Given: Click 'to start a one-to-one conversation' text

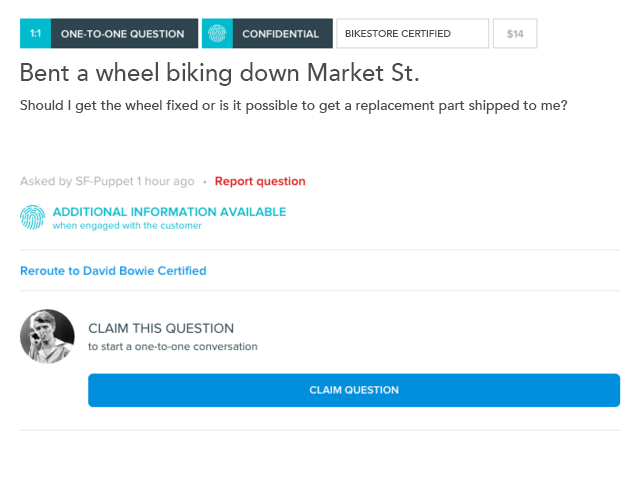Looking at the screenshot, I should 173,347.
